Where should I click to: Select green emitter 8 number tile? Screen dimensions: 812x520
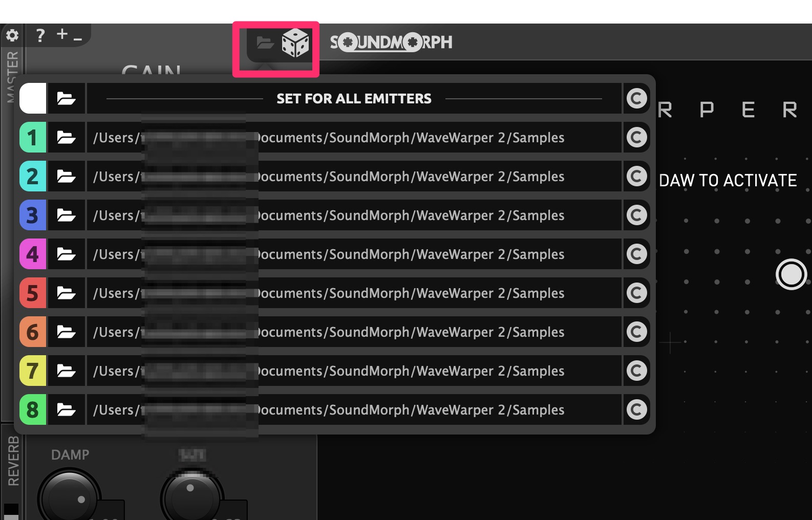pos(33,410)
